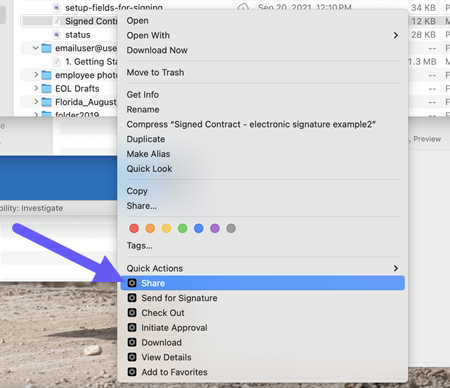Apply the blue tag color

[199, 228]
